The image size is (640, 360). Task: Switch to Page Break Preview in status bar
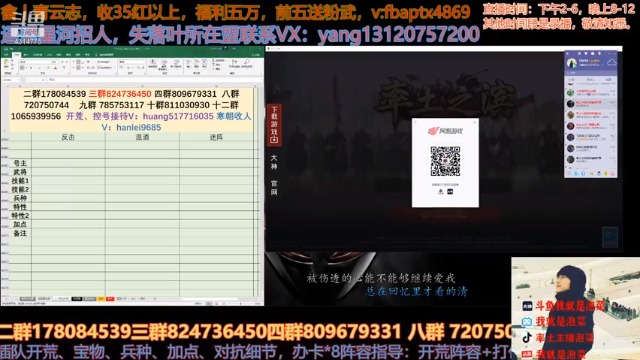[x=224, y=304]
